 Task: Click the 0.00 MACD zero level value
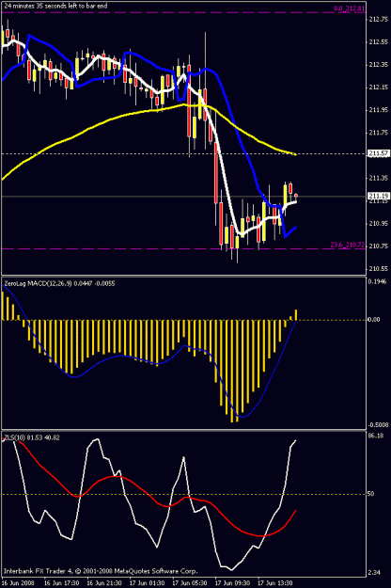pos(374,320)
